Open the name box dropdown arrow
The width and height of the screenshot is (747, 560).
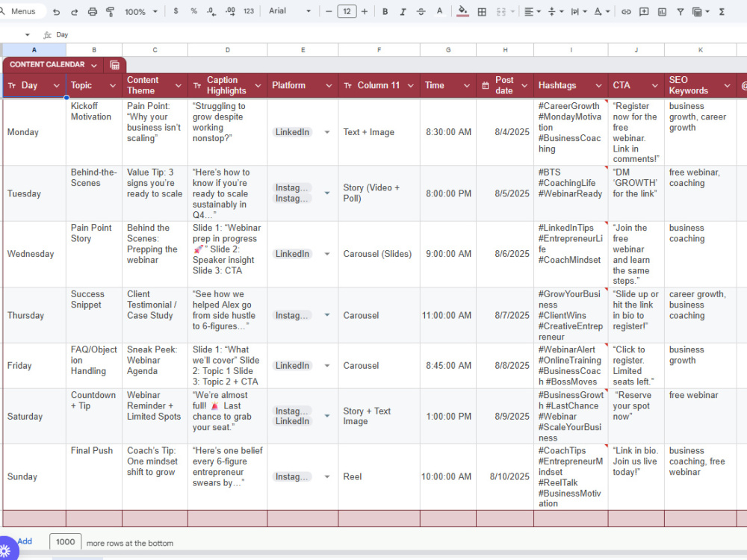(27, 35)
